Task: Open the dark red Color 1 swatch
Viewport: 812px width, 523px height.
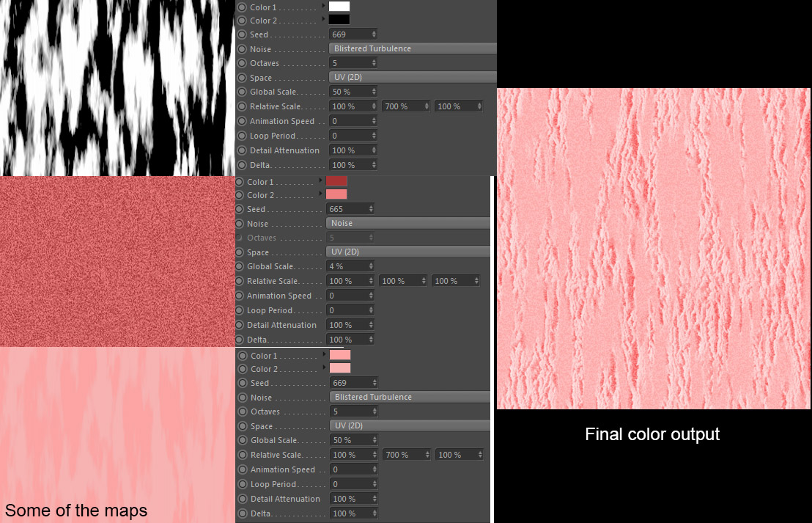Action: pyautogui.click(x=336, y=181)
